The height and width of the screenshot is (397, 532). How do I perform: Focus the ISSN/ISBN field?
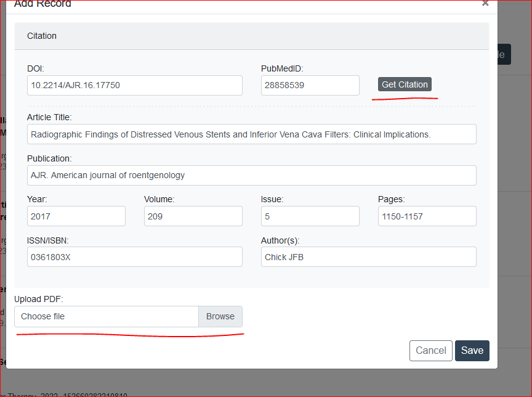(x=135, y=256)
